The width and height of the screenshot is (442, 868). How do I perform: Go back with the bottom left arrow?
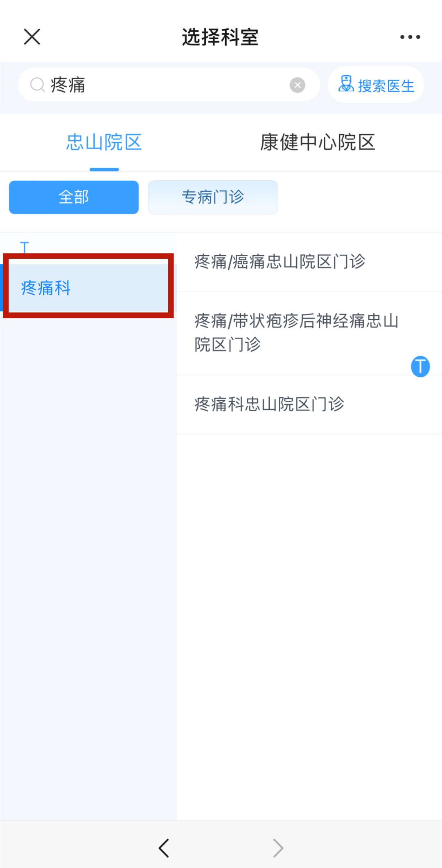coord(164,848)
